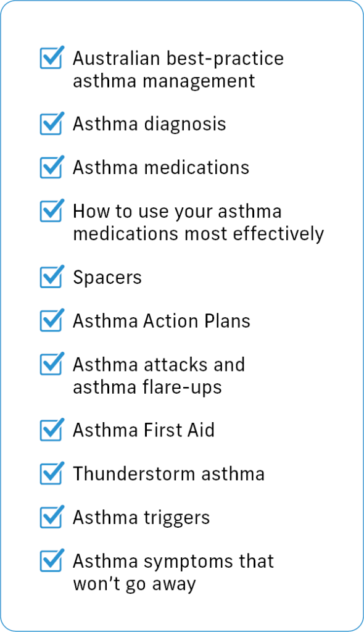Uncheck the Asthma diagnosis checkbox
Viewport: 364px width, 632px height.
click(x=51, y=124)
